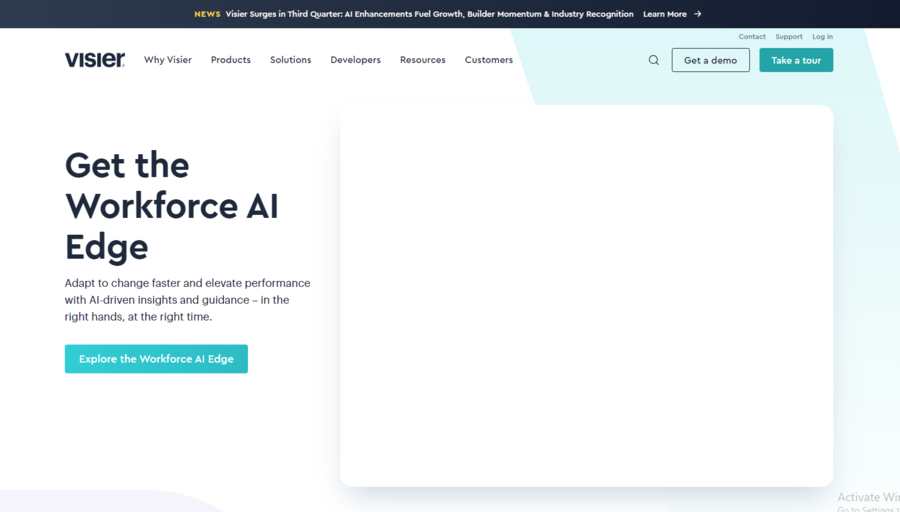Click the Get the Workforce AI Edge heading

pos(172,206)
